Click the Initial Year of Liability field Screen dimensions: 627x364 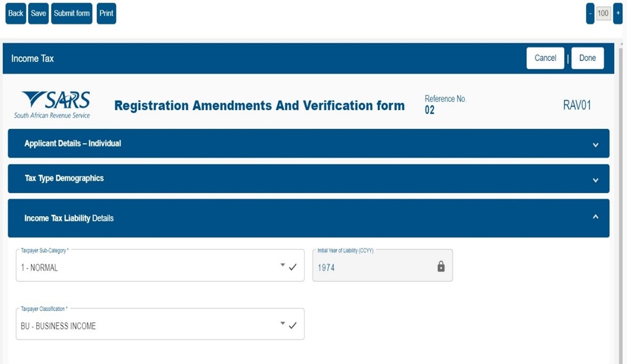tap(373, 267)
